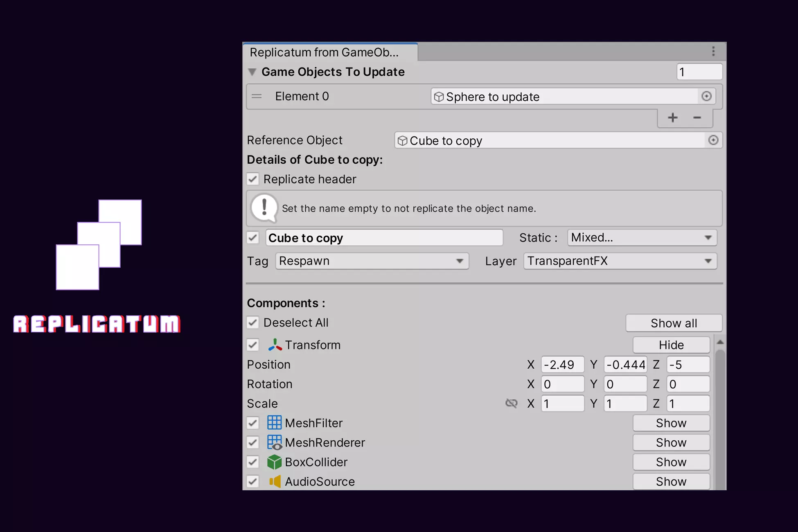Toggle the Deselect All checkbox
Image resolution: width=798 pixels, height=532 pixels.
(253, 323)
